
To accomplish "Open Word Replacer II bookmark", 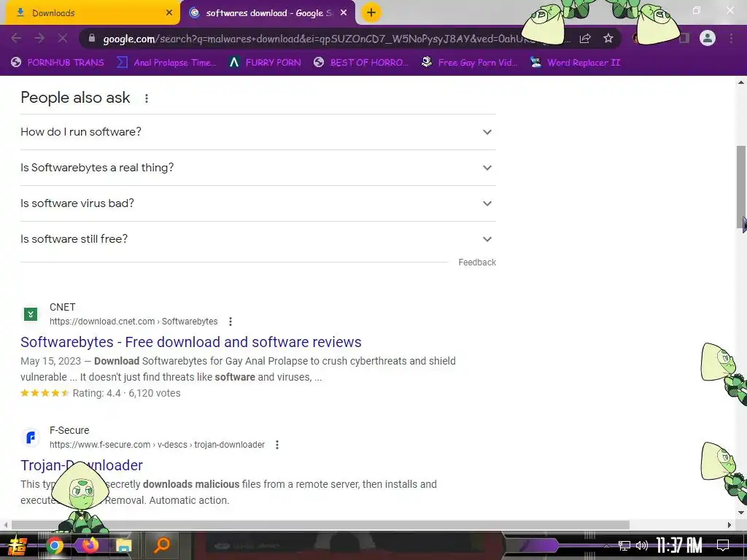I will click(x=576, y=63).
